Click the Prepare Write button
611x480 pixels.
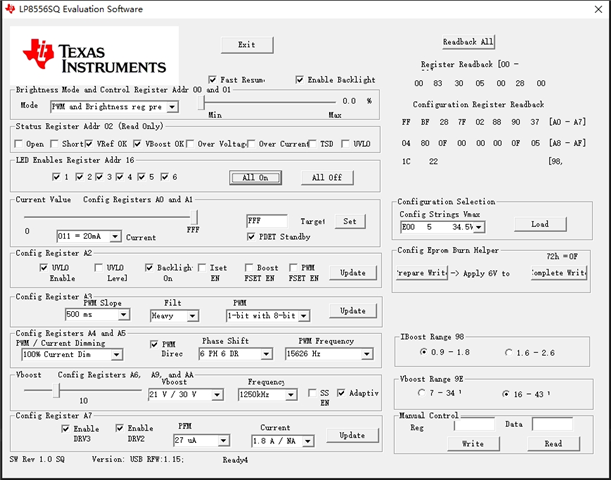[422, 273]
